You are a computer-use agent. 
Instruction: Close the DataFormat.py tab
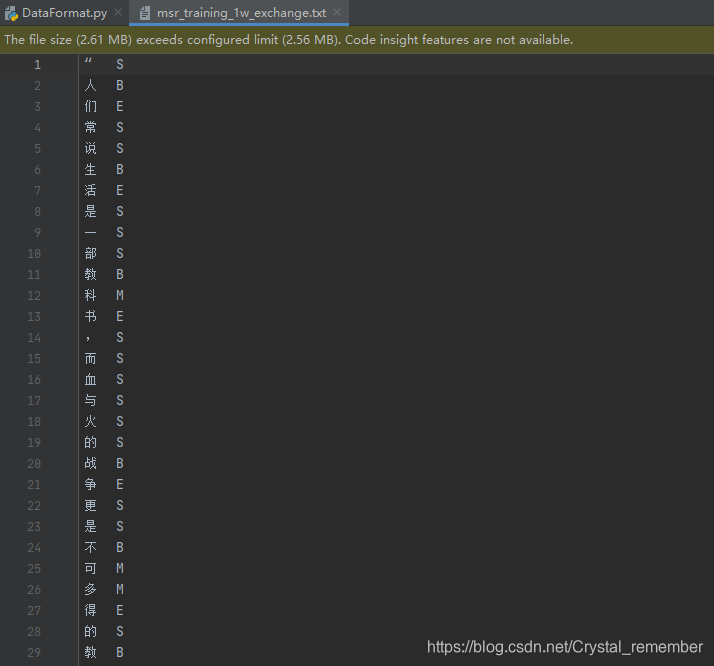pos(118,12)
